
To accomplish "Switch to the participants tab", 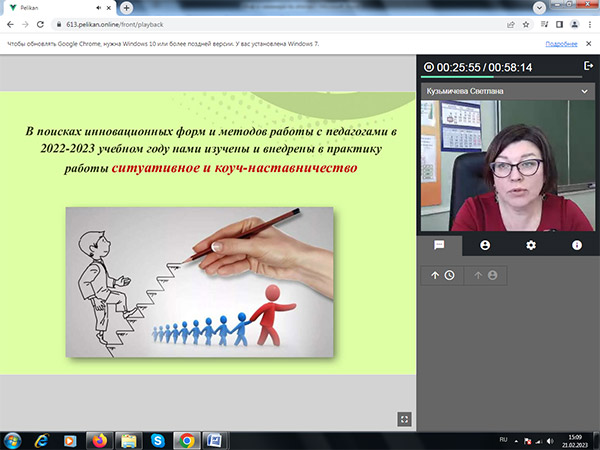I will pyautogui.click(x=485, y=245).
